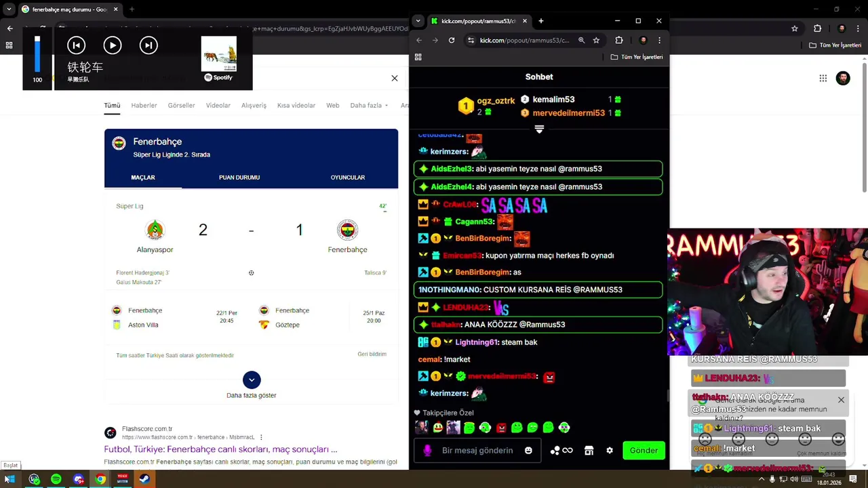Open tab search dropdown in Google window
Image resolution: width=868 pixels, height=488 pixels.
[x=9, y=9]
